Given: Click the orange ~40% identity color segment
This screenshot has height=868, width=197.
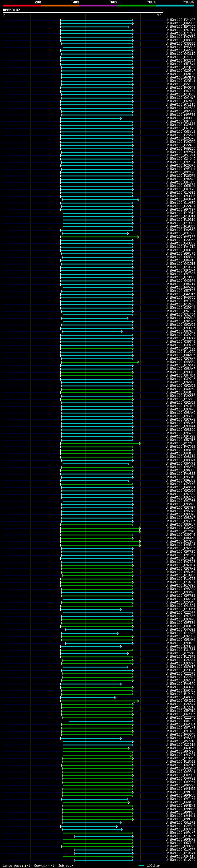Looking at the screenshot, I should 60,6.
